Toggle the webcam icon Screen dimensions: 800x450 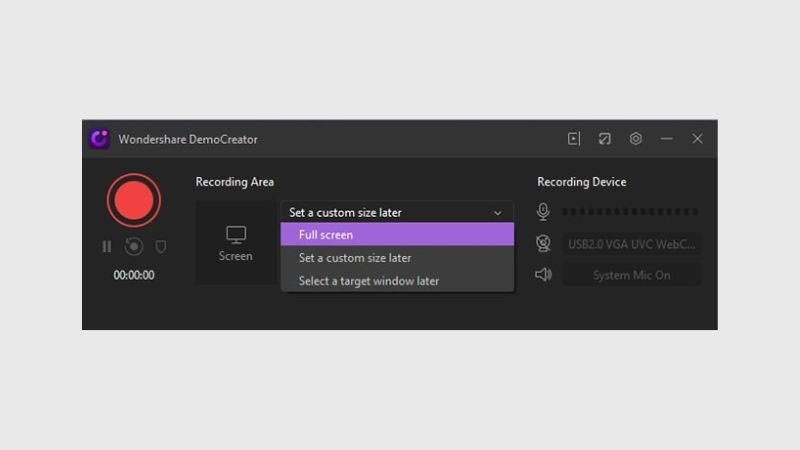pyautogui.click(x=543, y=243)
